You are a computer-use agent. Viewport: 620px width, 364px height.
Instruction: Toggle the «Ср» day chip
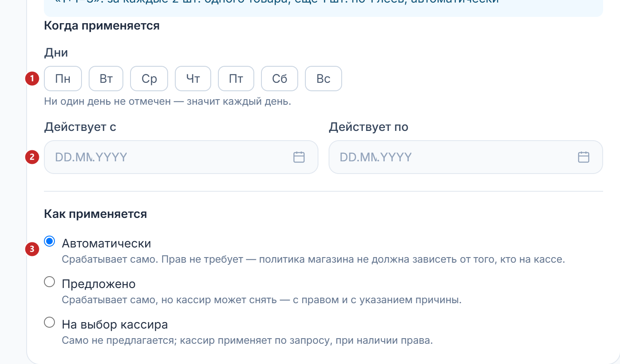pos(149,79)
